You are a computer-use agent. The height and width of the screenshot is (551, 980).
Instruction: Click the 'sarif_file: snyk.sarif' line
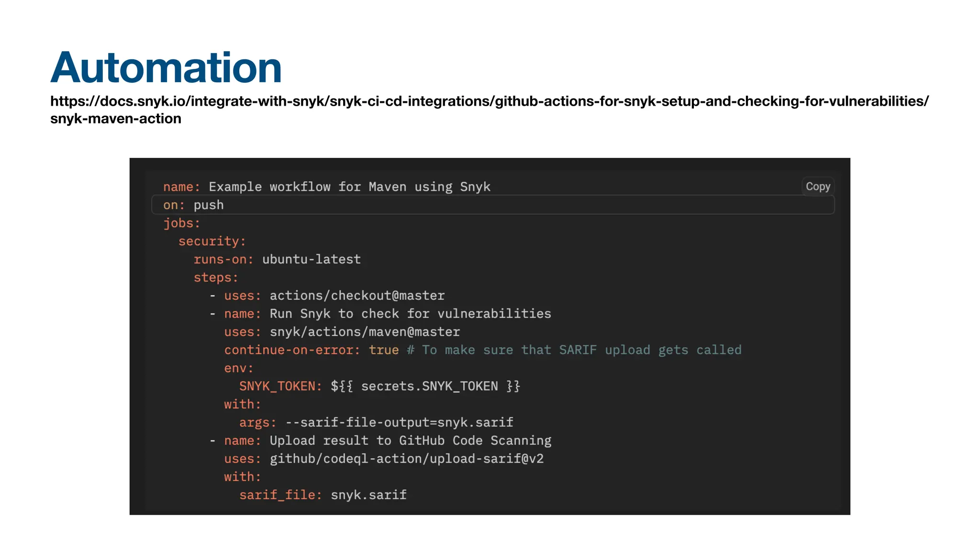(x=323, y=496)
